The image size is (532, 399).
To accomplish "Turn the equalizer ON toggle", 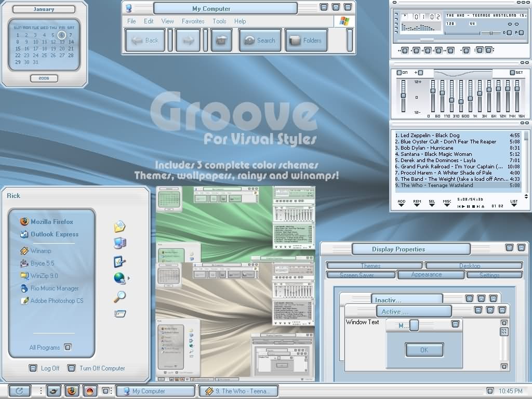I will tap(400, 73).
